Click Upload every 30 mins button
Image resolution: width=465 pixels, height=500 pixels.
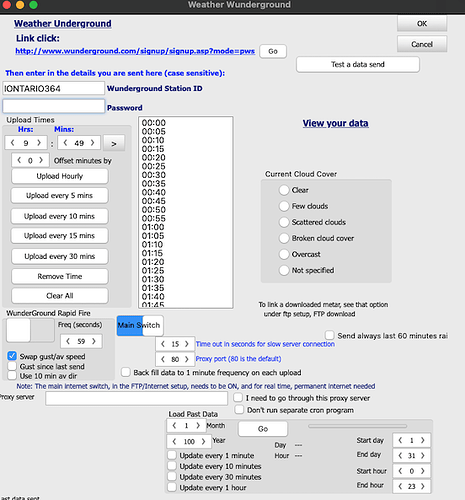tap(60, 256)
